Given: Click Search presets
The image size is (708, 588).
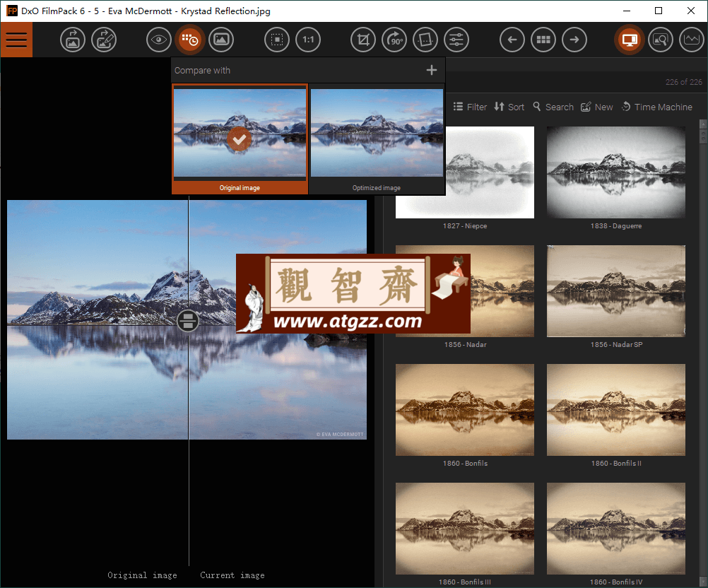Looking at the screenshot, I should [x=553, y=107].
